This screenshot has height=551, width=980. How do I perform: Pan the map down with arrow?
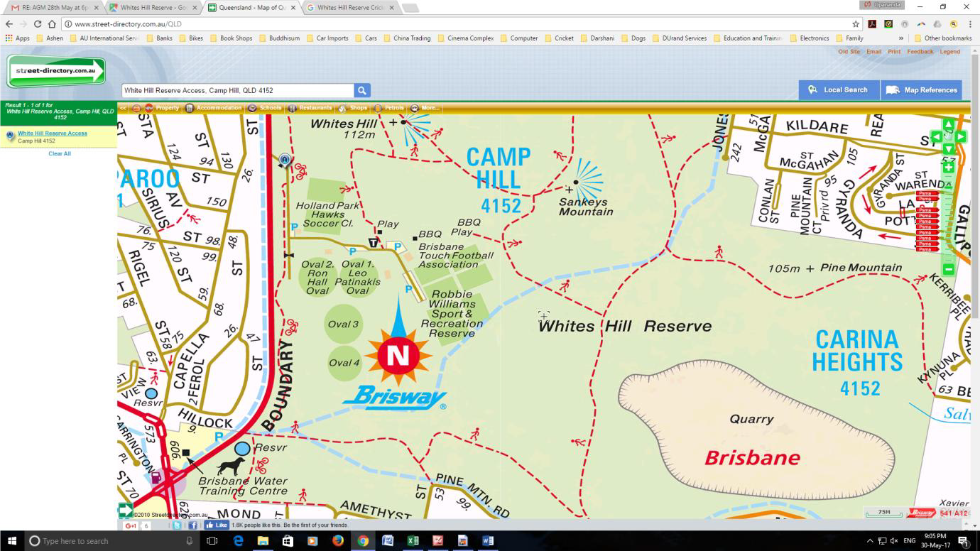pyautogui.click(x=948, y=148)
